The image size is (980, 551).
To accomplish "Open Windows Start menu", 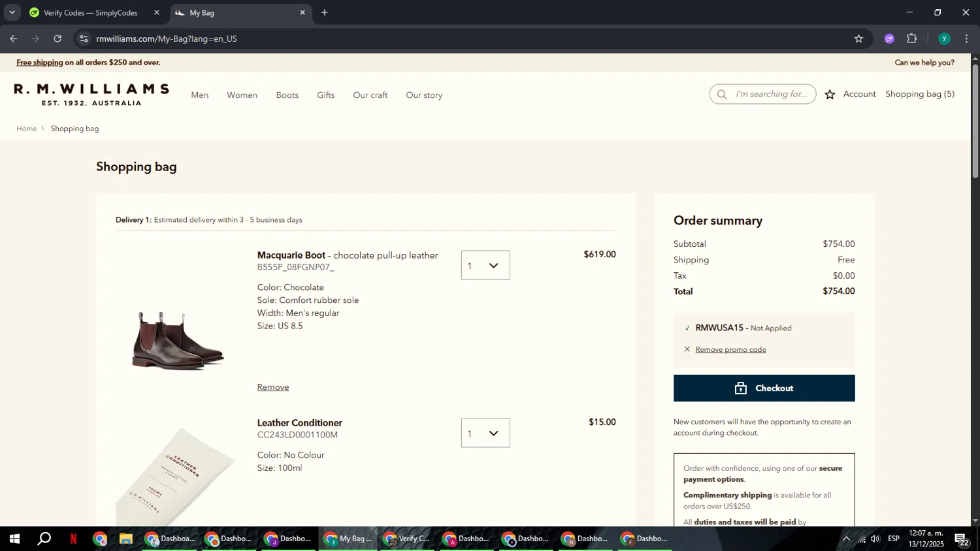I will pos(14,539).
